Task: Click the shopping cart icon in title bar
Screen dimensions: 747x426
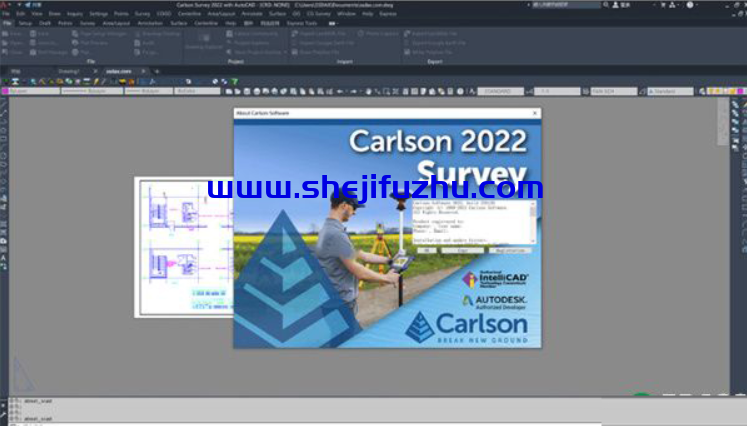Action: pos(663,5)
